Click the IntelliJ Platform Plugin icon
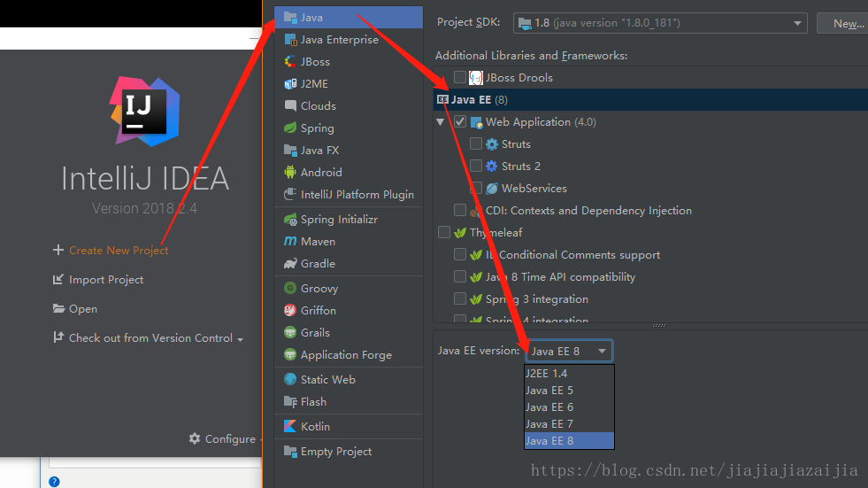Viewport: 868px width, 488px height. (290, 195)
